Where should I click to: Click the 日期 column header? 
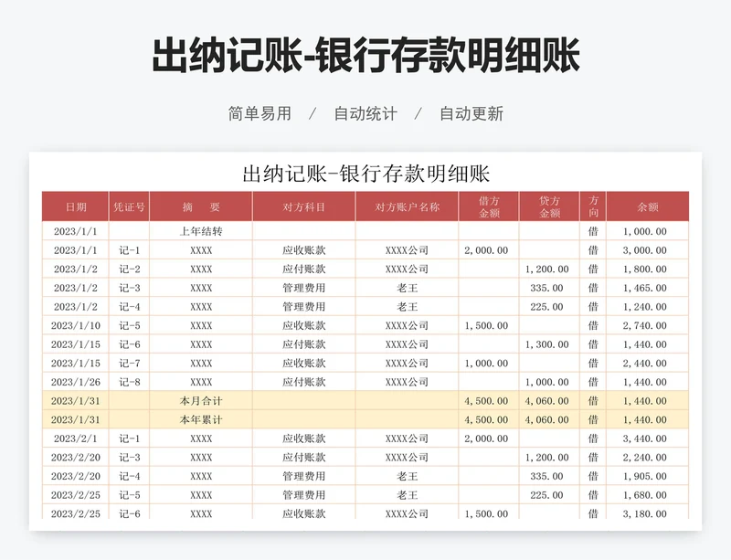click(x=76, y=206)
